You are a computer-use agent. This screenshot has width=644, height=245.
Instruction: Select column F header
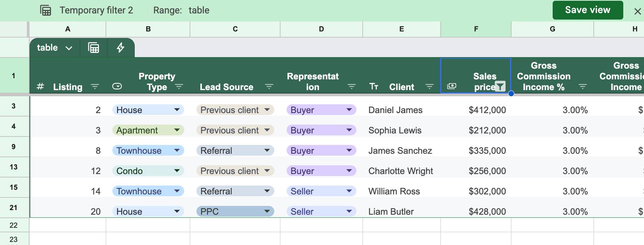click(x=476, y=29)
